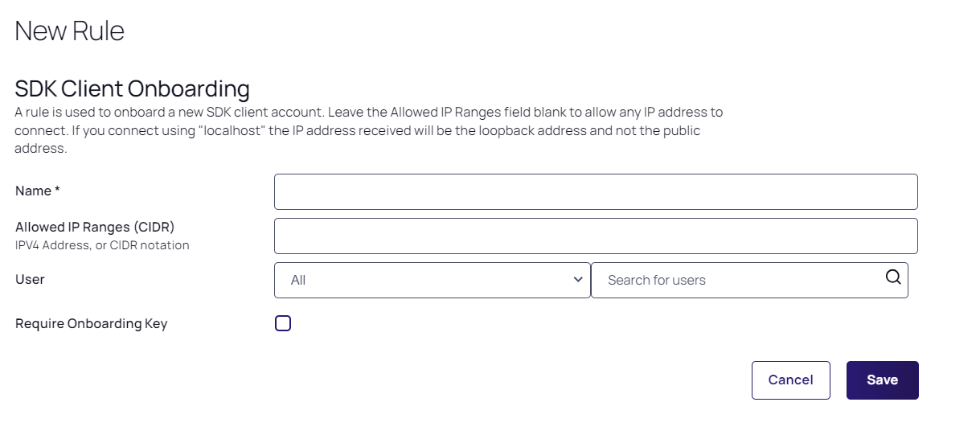Enable the Require Onboarding Key checkbox

point(283,324)
